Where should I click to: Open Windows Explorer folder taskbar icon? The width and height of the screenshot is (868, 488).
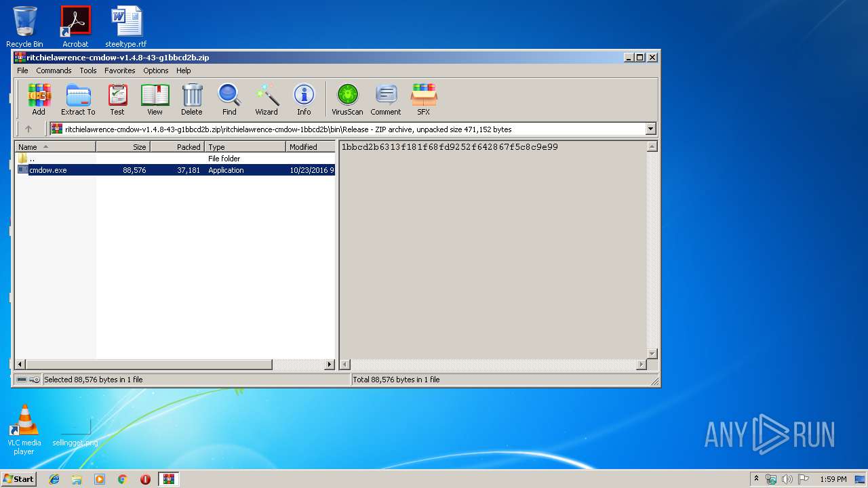point(77,479)
